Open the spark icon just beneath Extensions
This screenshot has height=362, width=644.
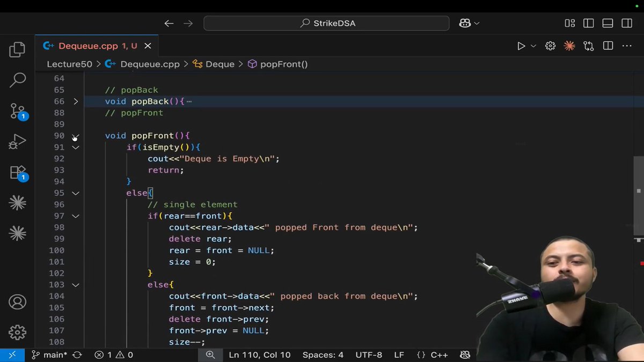[x=17, y=203]
